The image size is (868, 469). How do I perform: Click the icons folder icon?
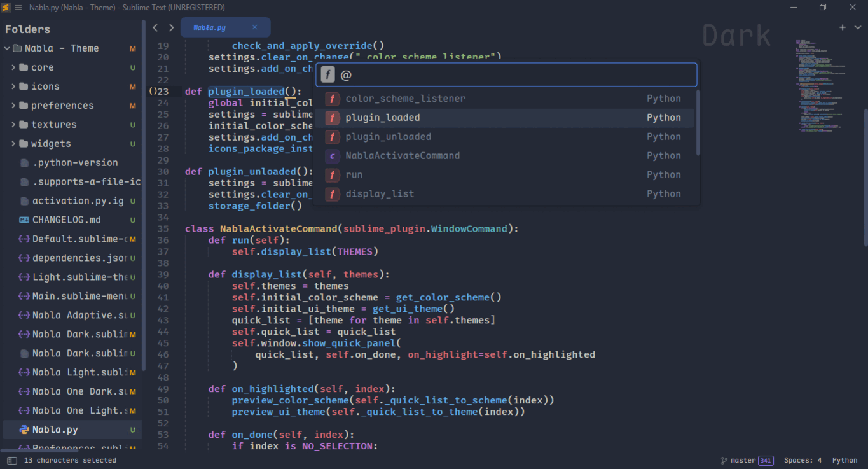click(x=24, y=87)
